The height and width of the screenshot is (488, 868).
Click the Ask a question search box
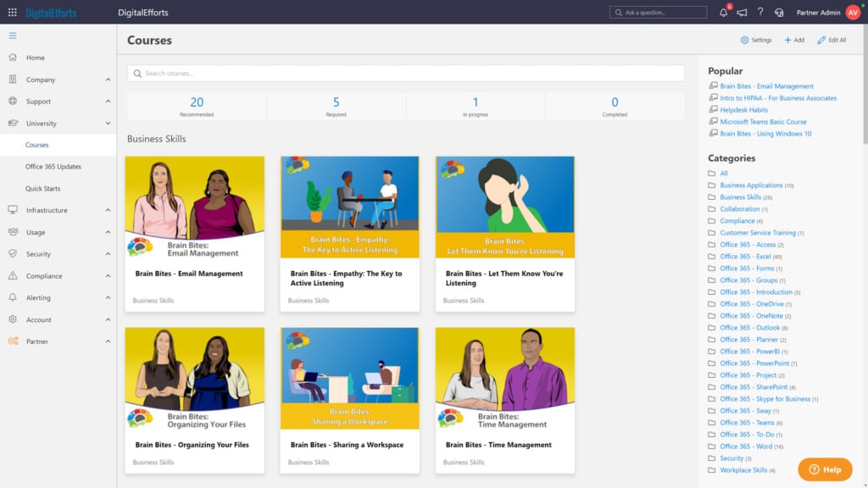658,12
